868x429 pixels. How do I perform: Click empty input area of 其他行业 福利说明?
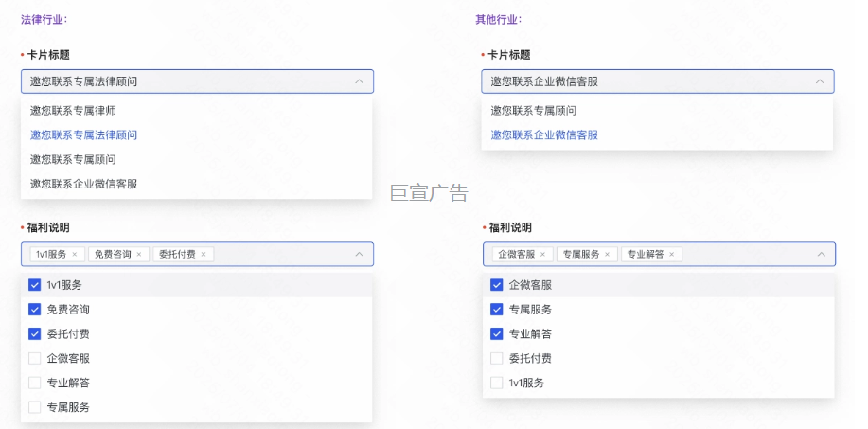click(x=748, y=254)
